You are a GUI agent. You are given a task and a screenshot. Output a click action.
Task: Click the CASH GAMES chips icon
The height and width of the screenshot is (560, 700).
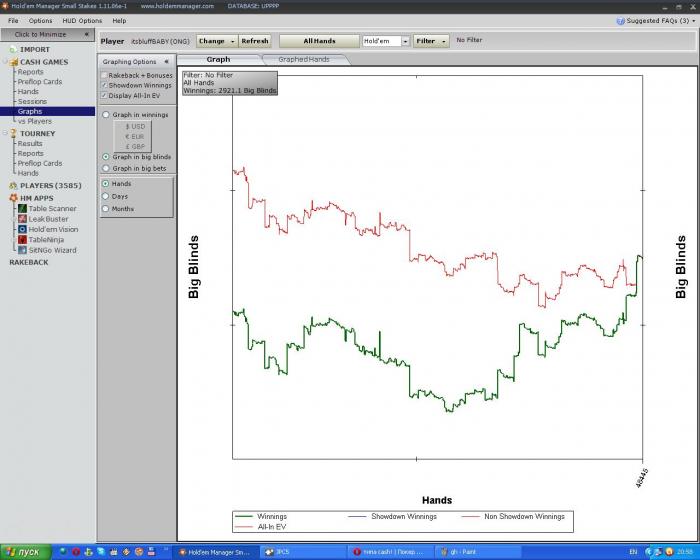[14, 62]
